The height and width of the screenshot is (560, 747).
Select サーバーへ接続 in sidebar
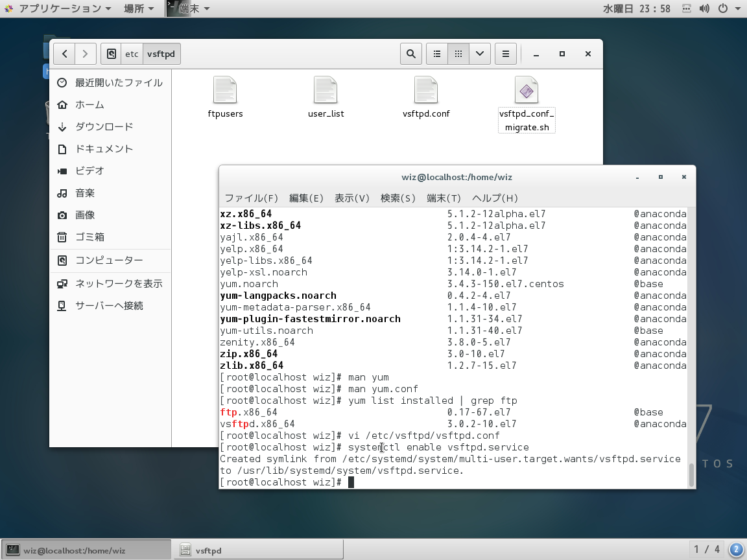point(110,306)
